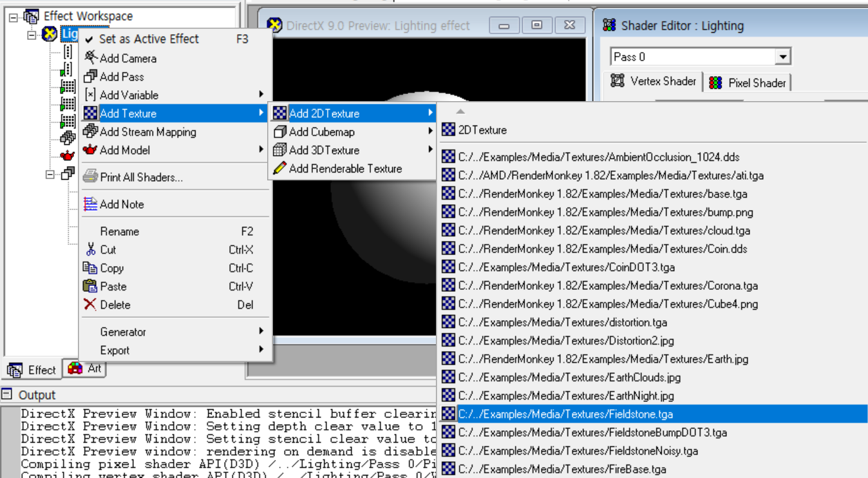Choose Earth.jpg texture

653,359
